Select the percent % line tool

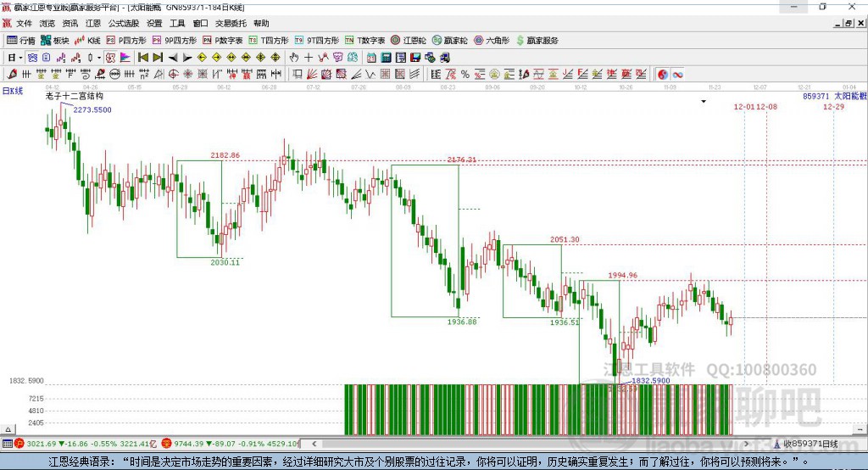tap(465, 74)
